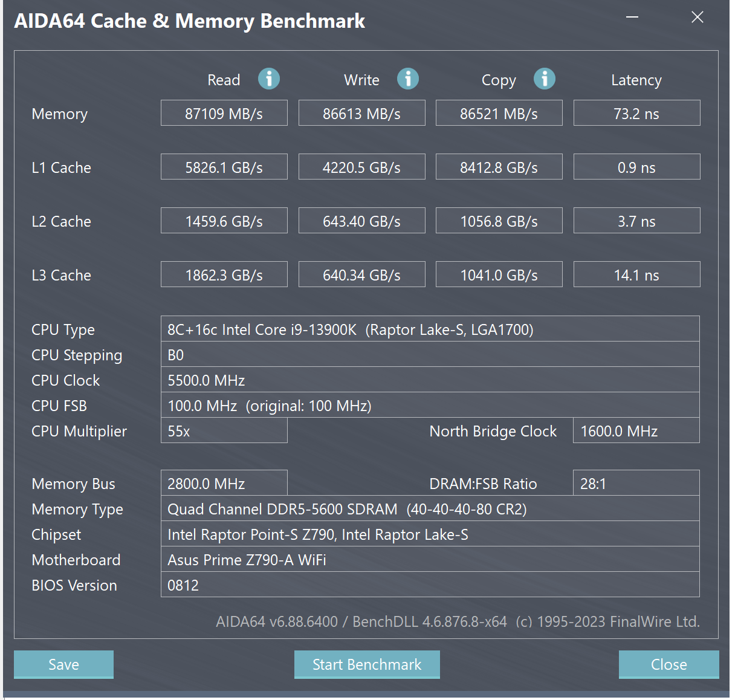The image size is (738, 700).
Task: Click the Copy column header label
Action: click(499, 80)
